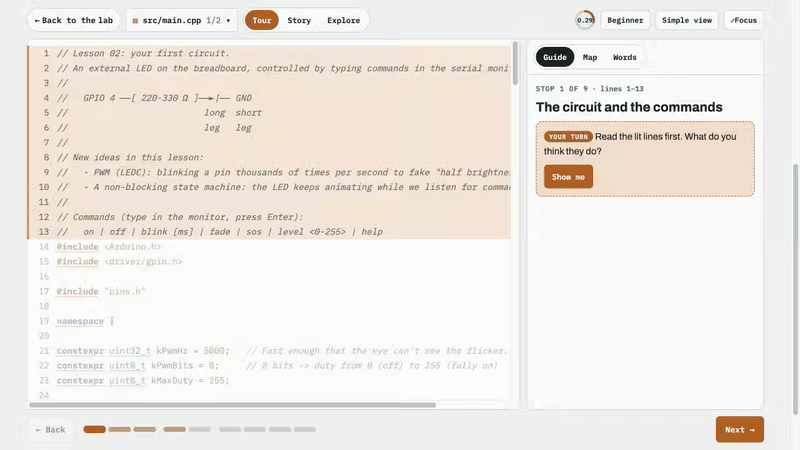Viewport: 800px width, 450px height.
Task: Click the Show me button
Action: pyautogui.click(x=568, y=177)
